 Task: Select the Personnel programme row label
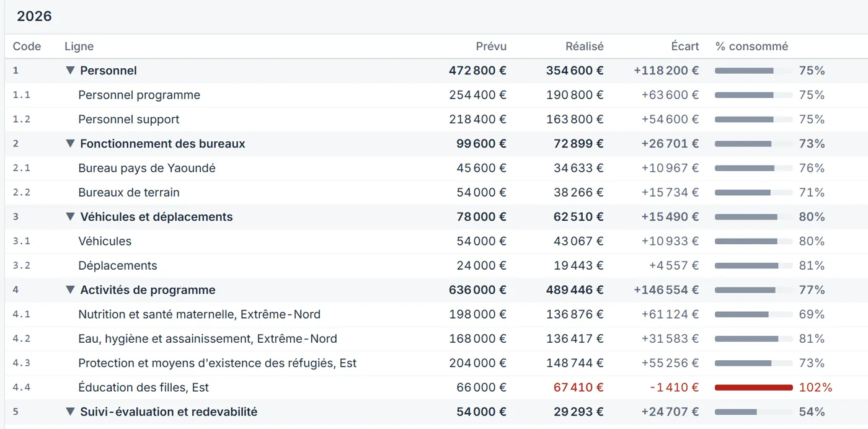(139, 95)
